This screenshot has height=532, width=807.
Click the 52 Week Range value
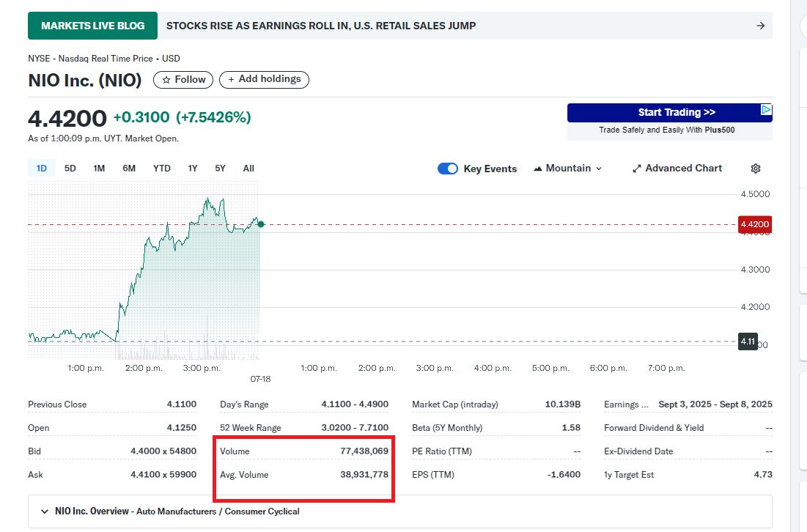coord(355,428)
